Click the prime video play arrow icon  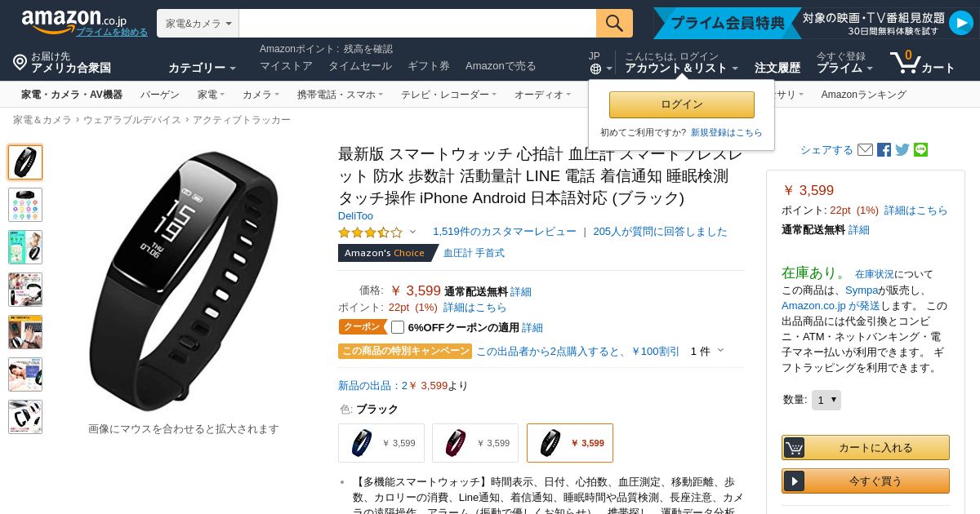click(x=960, y=23)
